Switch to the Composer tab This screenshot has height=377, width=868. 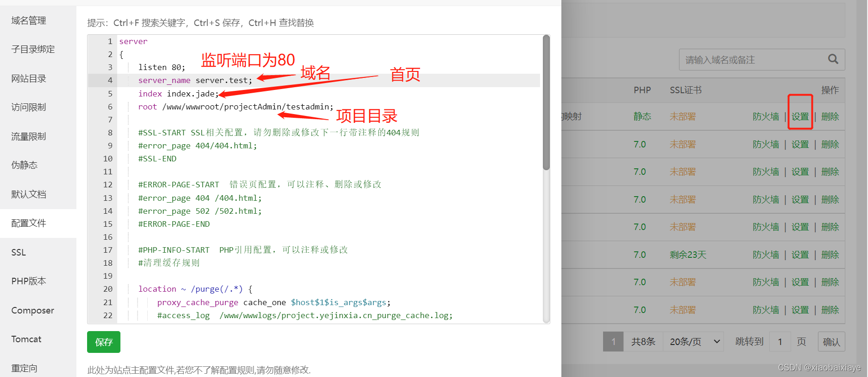(x=32, y=310)
